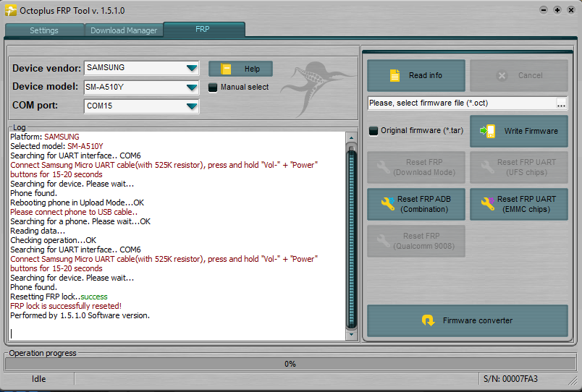Open the Download Manager tab

point(124,30)
